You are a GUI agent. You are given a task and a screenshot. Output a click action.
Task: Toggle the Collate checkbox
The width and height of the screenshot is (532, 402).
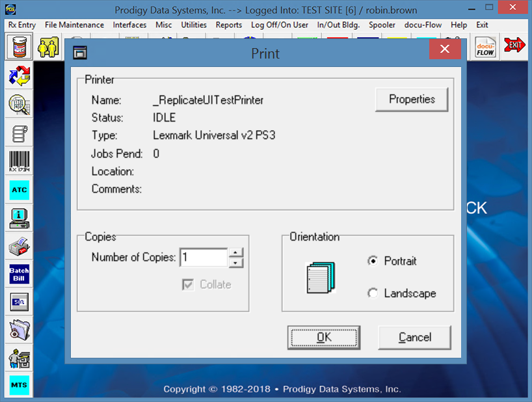[189, 284]
